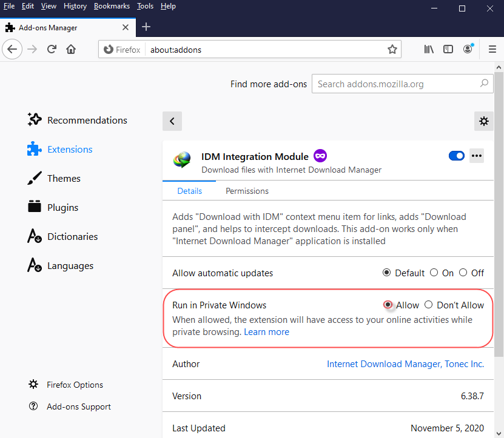Screen dimensions: 504x438
Task: Open the View menu
Action: (x=49, y=6)
